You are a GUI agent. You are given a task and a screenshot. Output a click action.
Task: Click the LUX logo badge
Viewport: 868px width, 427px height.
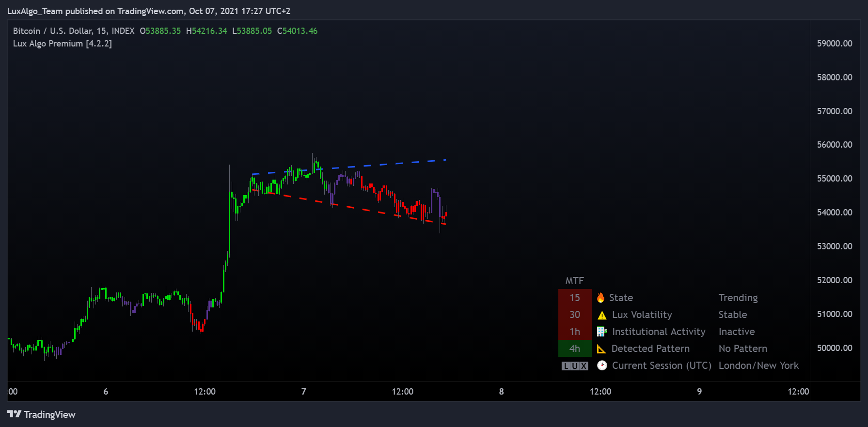click(x=575, y=366)
